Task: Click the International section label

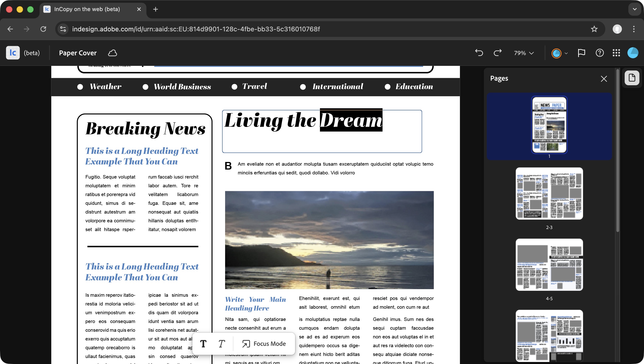Action: (x=338, y=86)
